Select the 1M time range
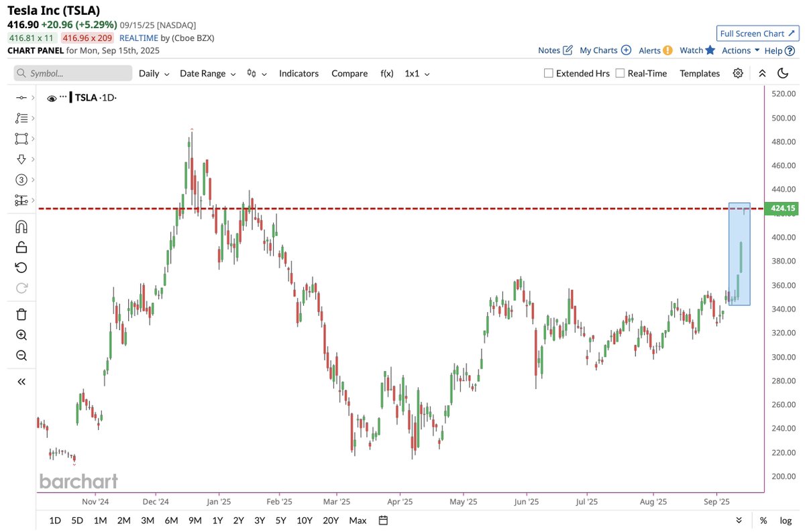805x532 pixels. click(x=100, y=521)
